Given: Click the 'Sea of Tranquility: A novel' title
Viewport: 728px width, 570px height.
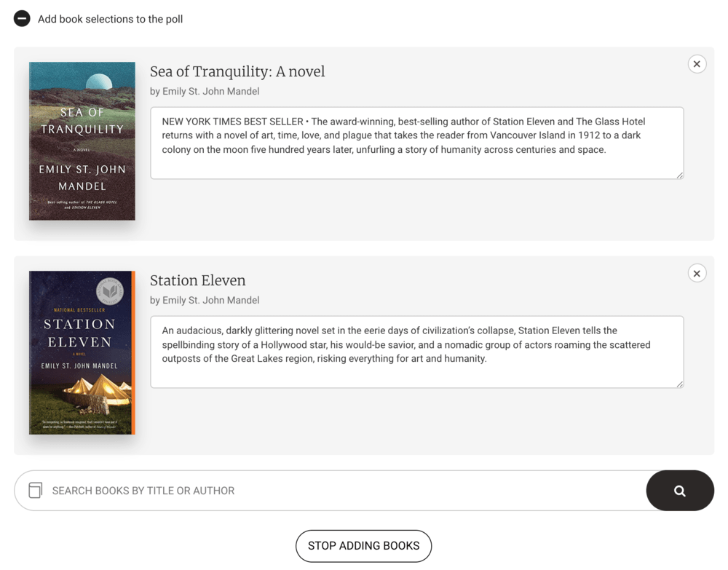Looking at the screenshot, I should pos(237,71).
